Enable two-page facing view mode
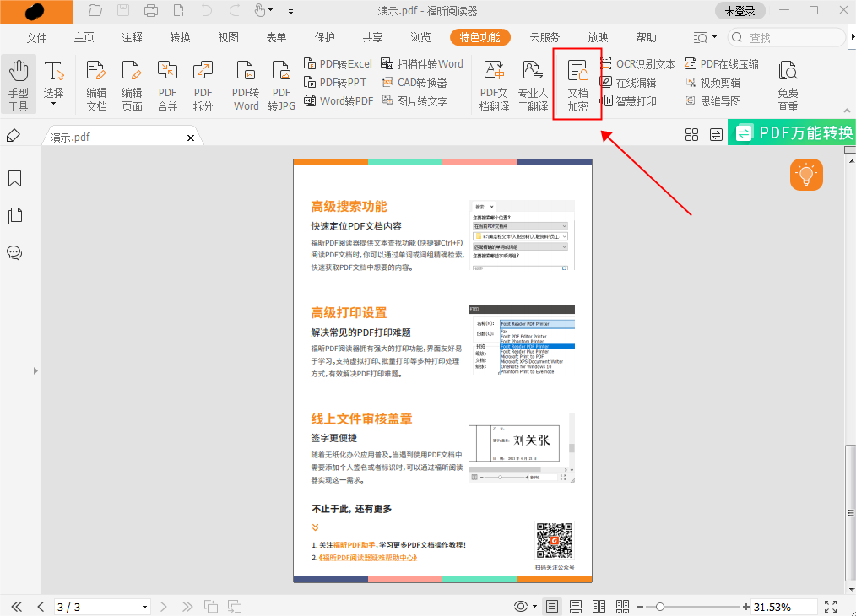Screen dimensions: 856x616 pyautogui.click(x=599, y=606)
